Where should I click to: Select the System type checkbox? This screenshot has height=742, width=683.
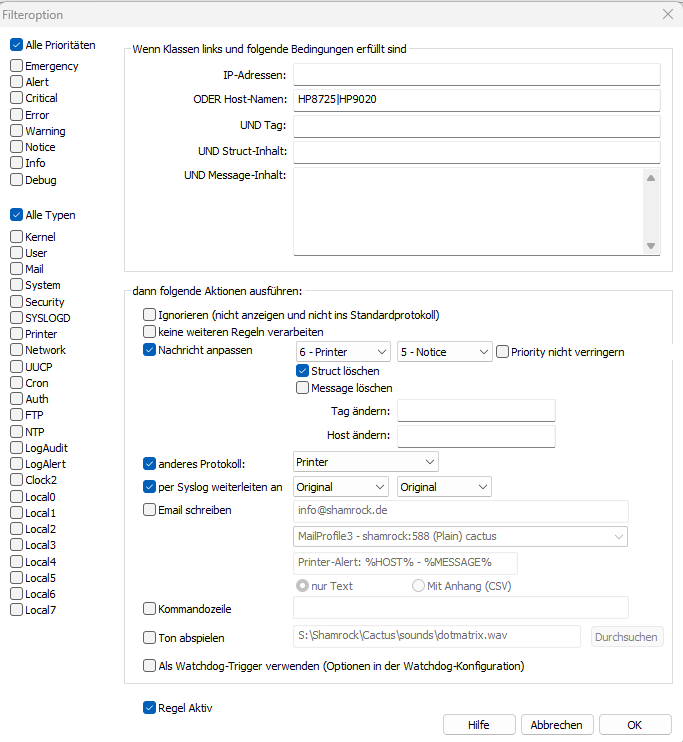17,285
